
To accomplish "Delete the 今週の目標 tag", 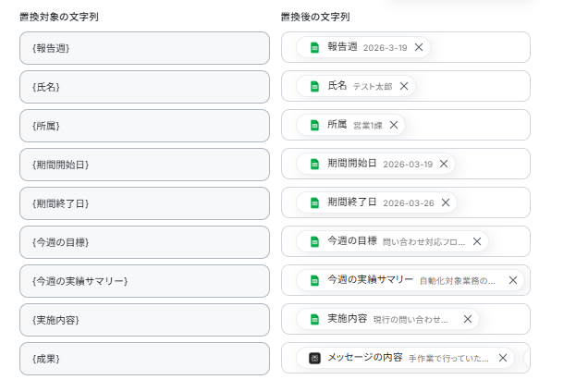I will 477,241.
